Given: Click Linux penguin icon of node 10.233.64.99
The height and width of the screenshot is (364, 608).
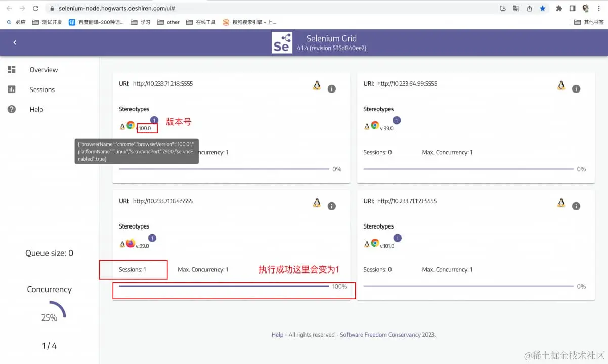Looking at the screenshot, I should (561, 85).
